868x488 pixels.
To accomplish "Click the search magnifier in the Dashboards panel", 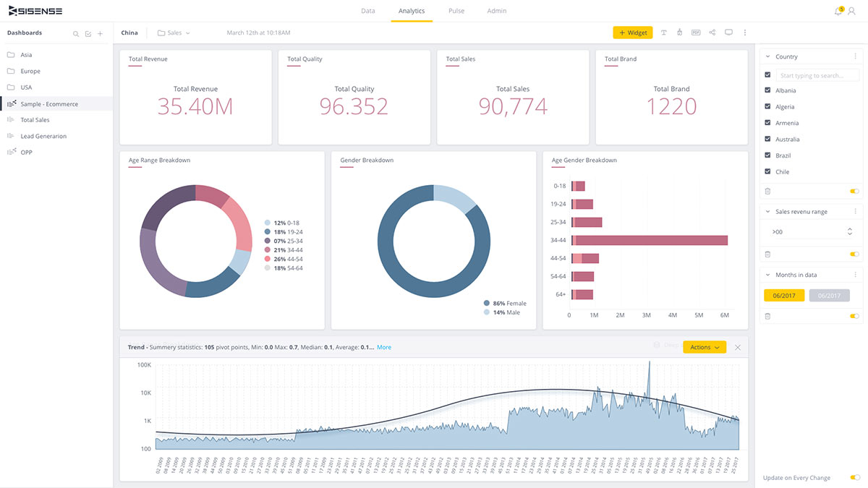I will pyautogui.click(x=75, y=33).
